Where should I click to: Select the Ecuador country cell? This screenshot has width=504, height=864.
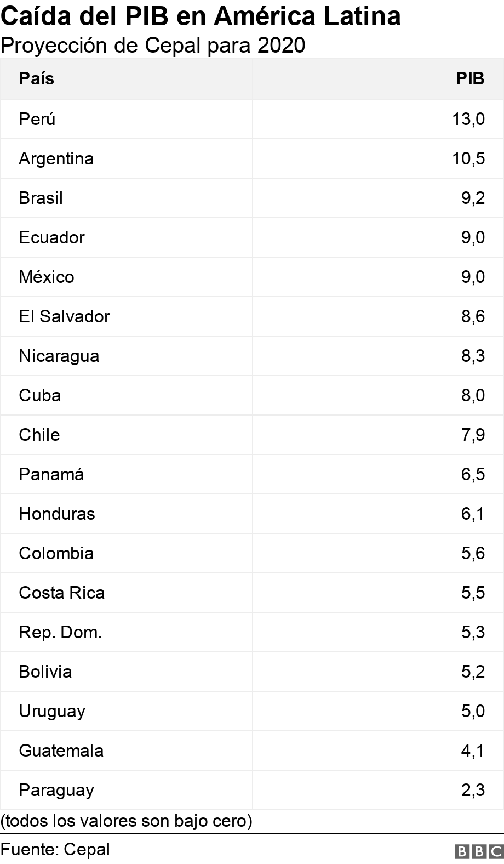click(x=52, y=237)
